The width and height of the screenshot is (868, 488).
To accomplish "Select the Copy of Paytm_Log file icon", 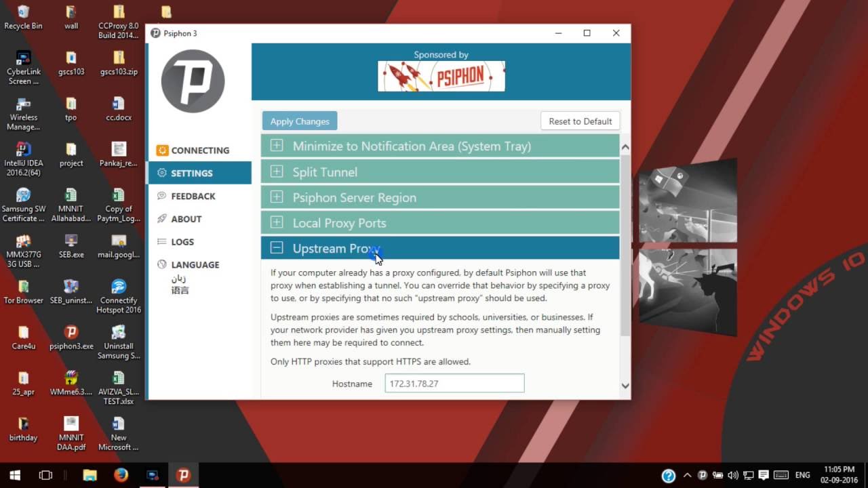I will tap(119, 205).
